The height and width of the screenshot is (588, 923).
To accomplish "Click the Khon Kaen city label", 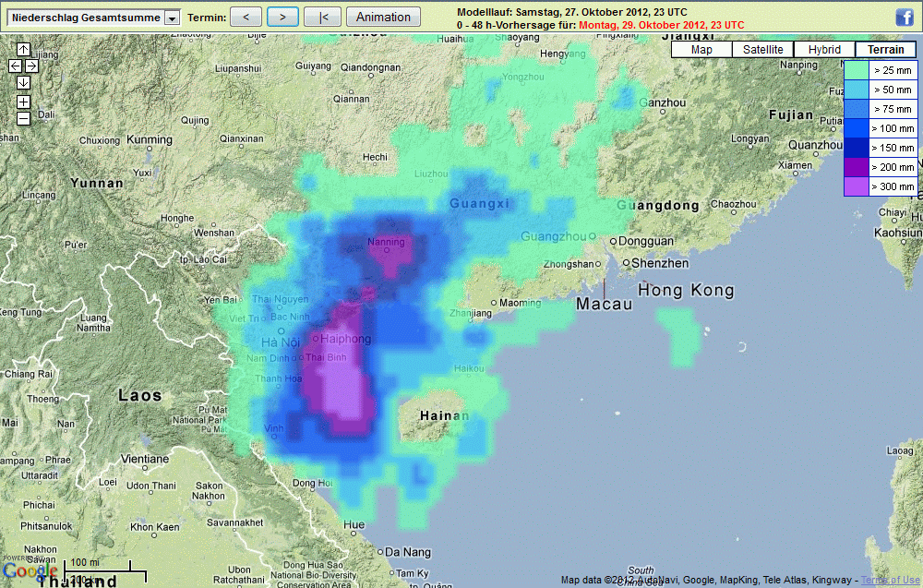I will point(155,527).
